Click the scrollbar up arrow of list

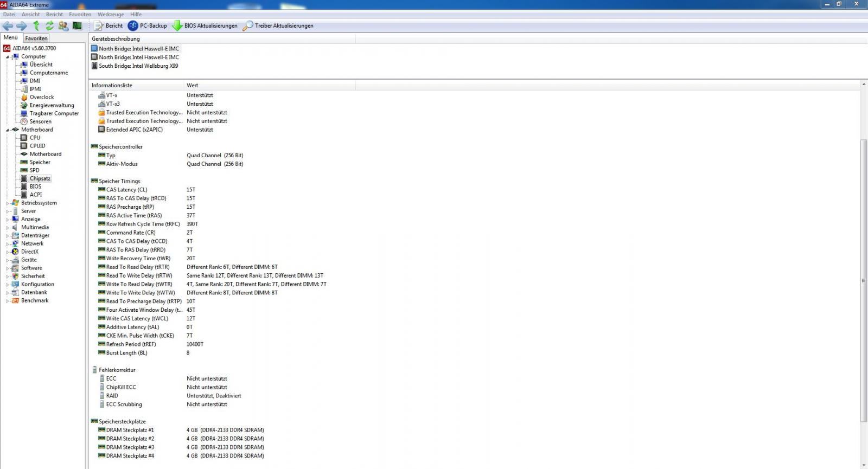[864, 85]
